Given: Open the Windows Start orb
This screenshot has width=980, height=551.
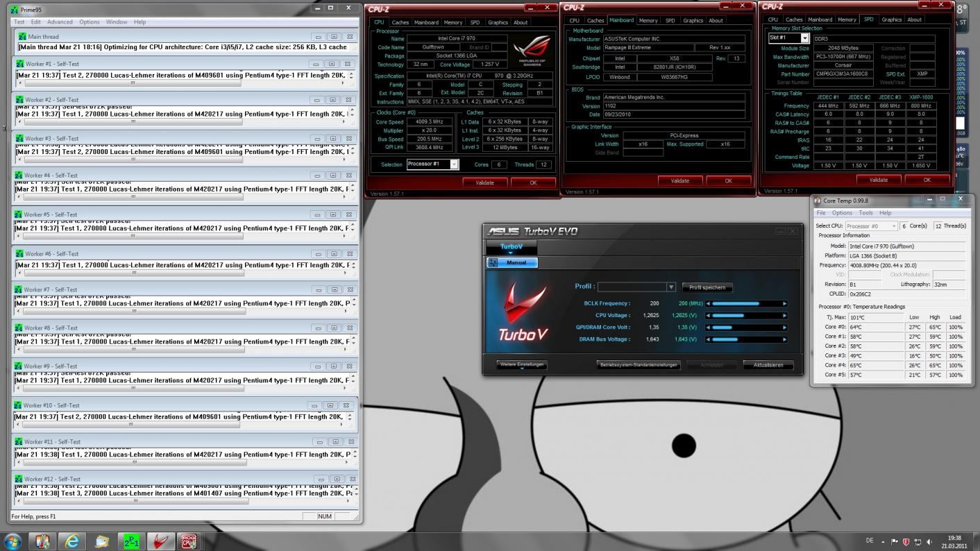Looking at the screenshot, I should pos(13,541).
